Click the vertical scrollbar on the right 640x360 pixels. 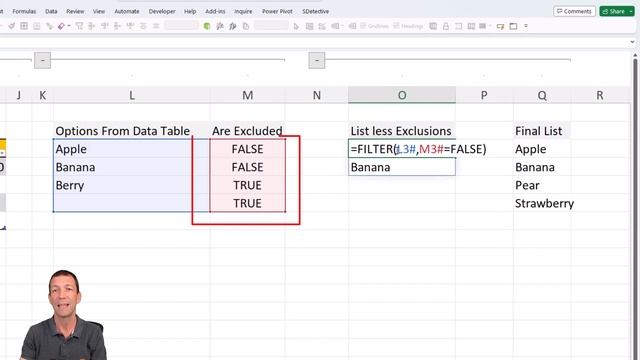point(635,208)
